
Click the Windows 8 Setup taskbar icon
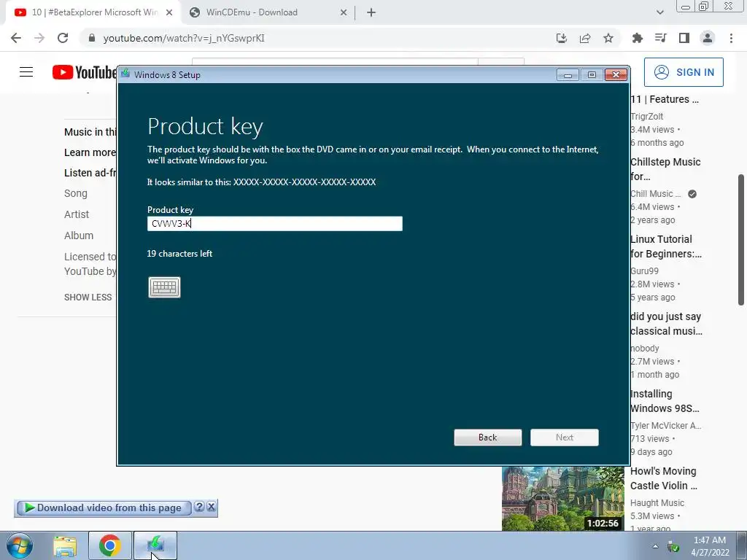tap(155, 545)
